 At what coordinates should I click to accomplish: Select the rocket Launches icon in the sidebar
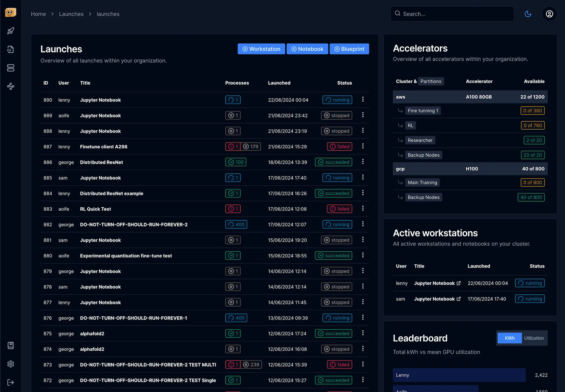11,31
